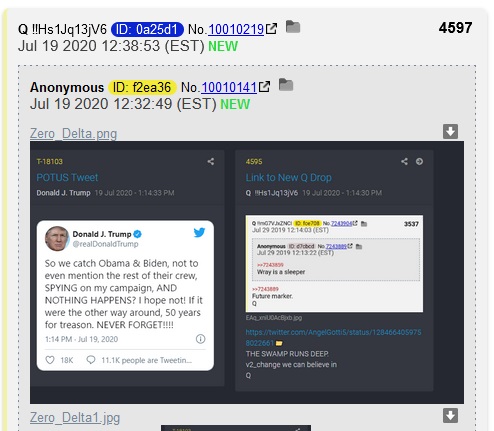Click the embedded Q drop 3537 thumbnail
The height and width of the screenshot is (431, 494).
[x=334, y=264]
